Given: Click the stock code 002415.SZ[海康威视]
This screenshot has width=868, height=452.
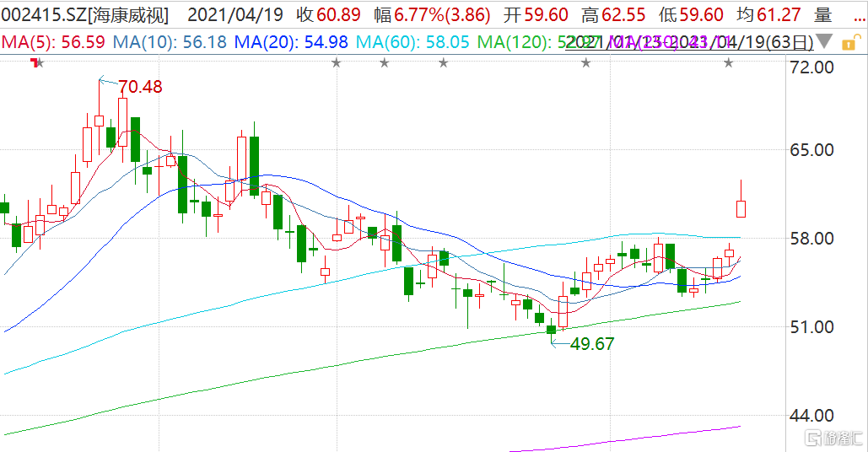Looking at the screenshot, I should [x=84, y=15].
